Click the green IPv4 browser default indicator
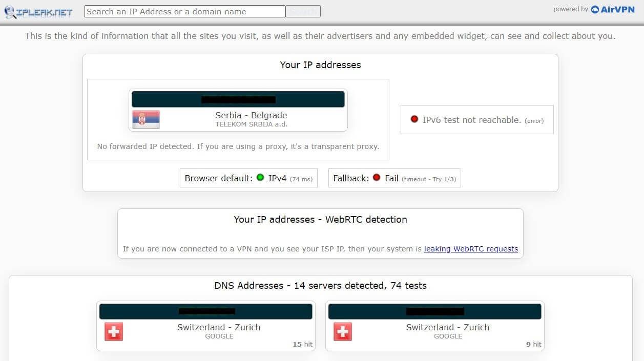 click(260, 178)
